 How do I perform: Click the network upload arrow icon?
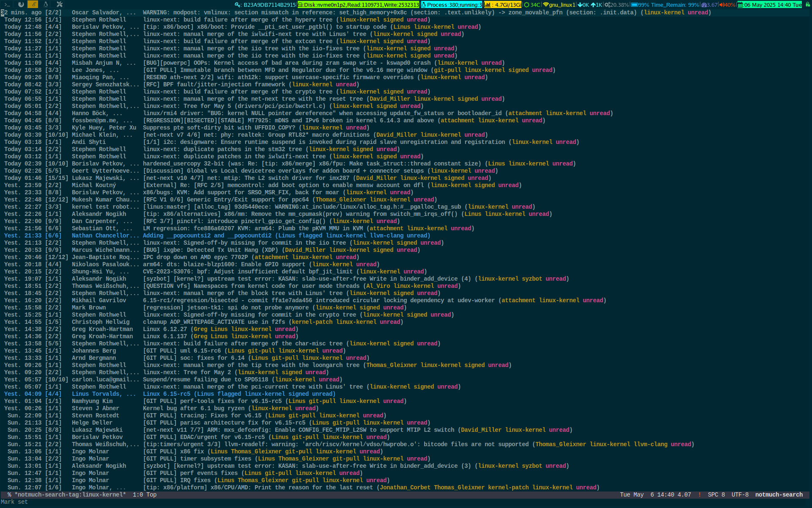[x=593, y=5]
